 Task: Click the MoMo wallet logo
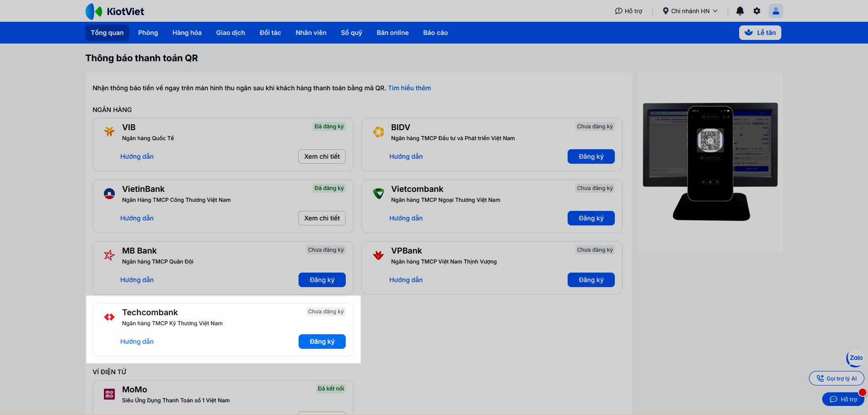[109, 394]
